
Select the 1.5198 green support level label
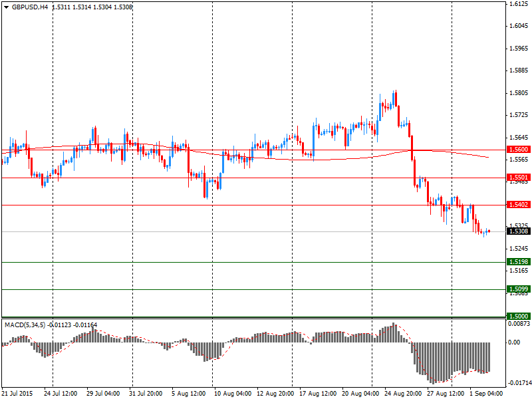(x=519, y=261)
